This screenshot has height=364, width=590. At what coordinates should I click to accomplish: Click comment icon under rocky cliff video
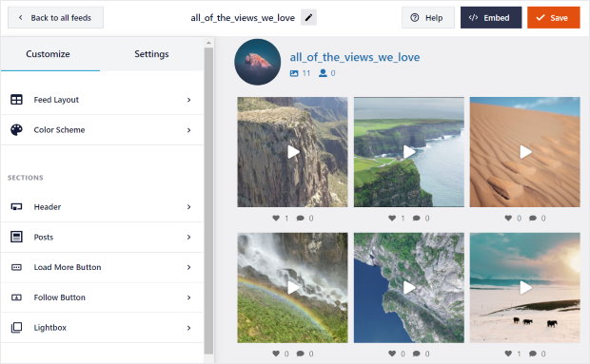click(301, 218)
